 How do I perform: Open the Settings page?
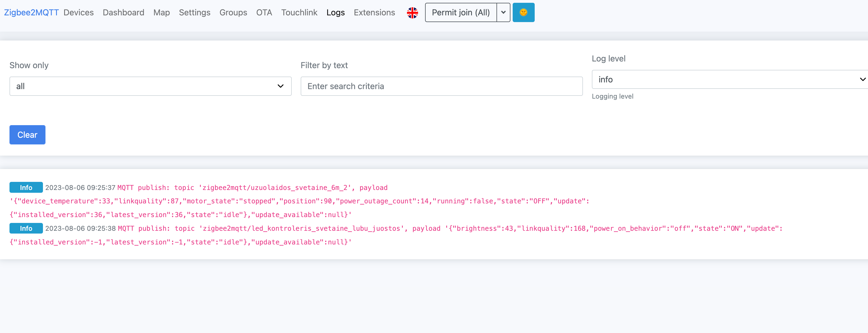194,13
